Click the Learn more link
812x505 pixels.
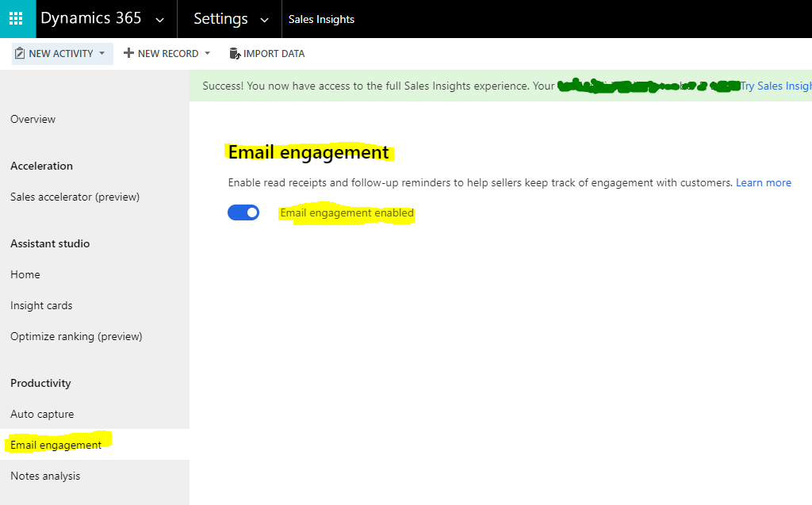click(763, 182)
